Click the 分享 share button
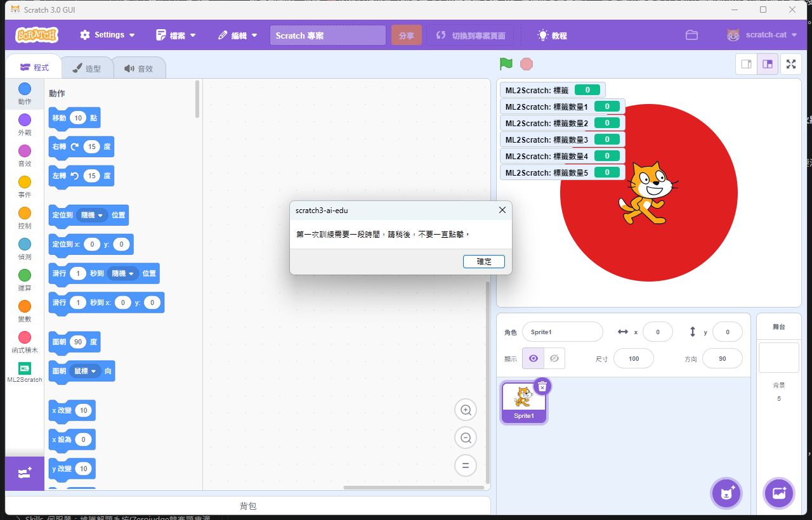Image resolution: width=812 pixels, height=520 pixels. tap(407, 36)
